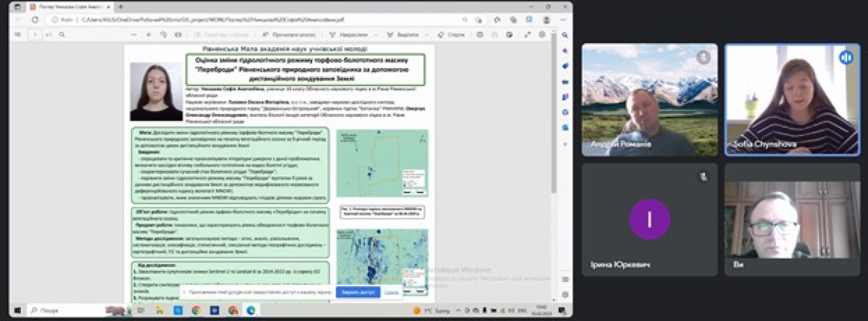Toggle fit-to-page view in PDF toolbar
The image size is (868, 321).
pyautogui.click(x=178, y=35)
